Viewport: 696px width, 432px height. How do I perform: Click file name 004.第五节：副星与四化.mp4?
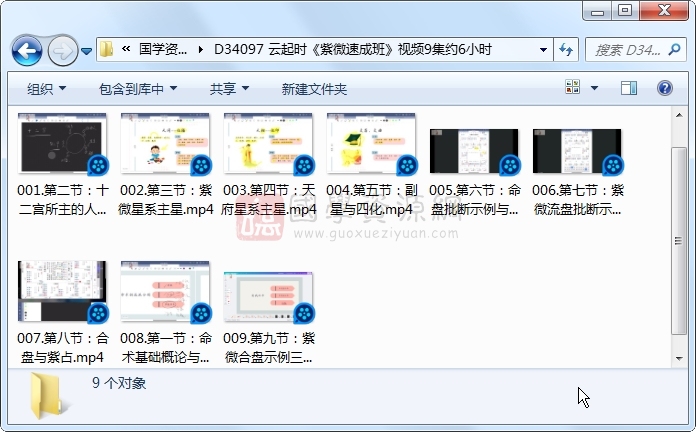pyautogui.click(x=372, y=200)
